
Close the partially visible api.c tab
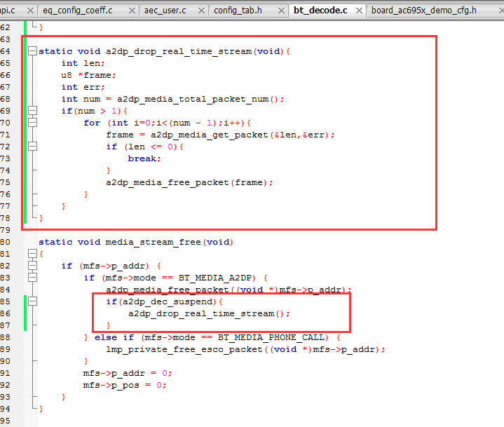pos(30,11)
